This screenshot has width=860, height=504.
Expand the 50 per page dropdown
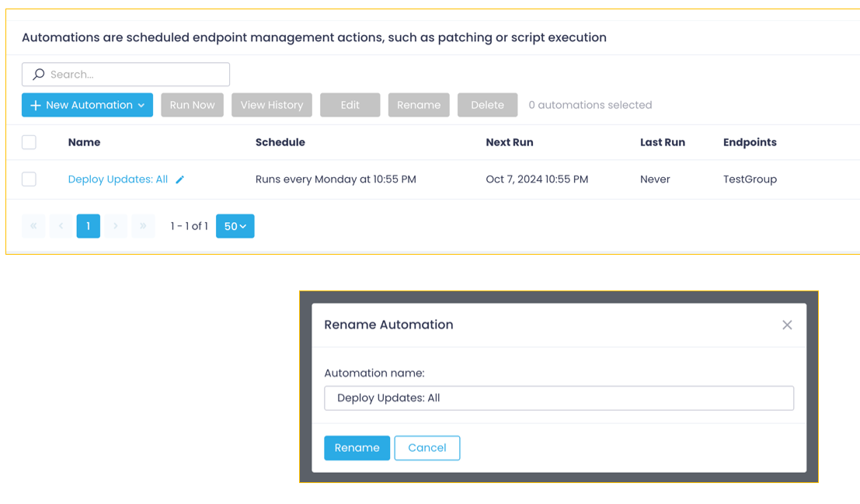235,226
